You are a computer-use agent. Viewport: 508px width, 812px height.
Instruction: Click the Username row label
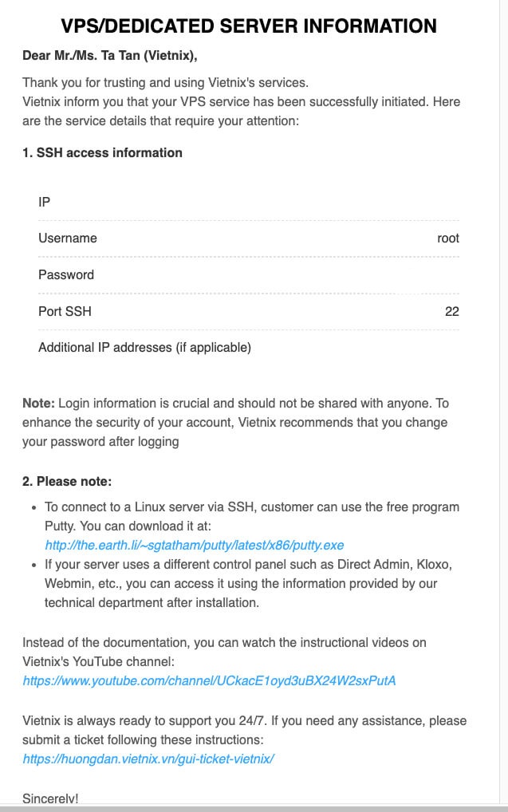coord(68,238)
